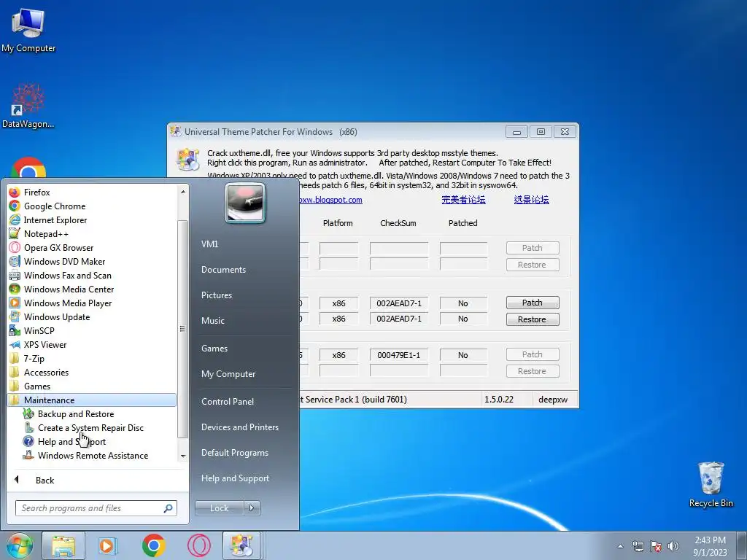Open the Recycle Bin desktop icon

click(711, 484)
